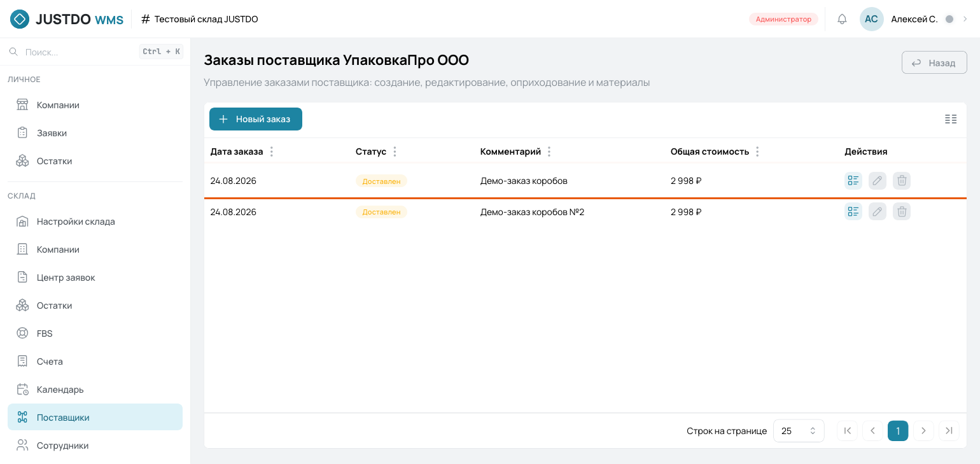The image size is (980, 464).
Task: Go to first page of orders
Action: point(847,431)
